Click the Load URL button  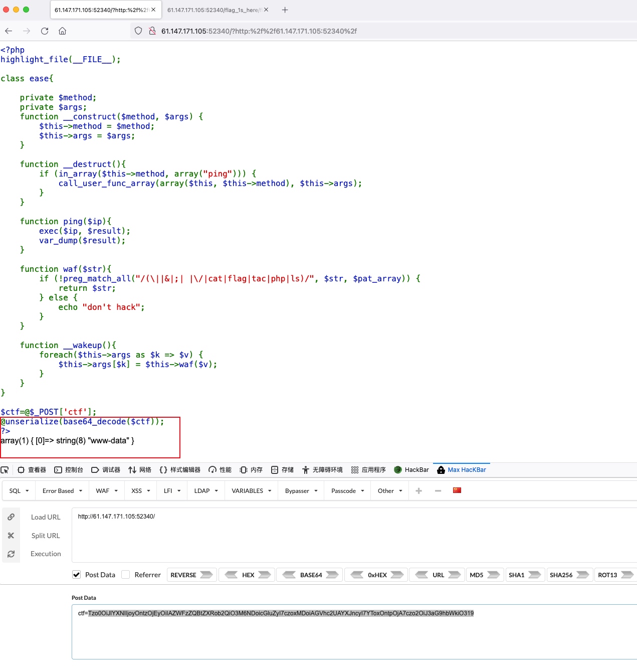click(x=46, y=517)
